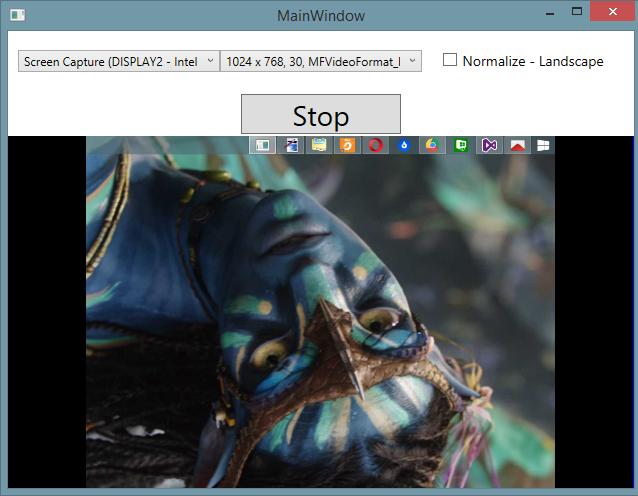Click the blue circular flame icon in captured taskbar
Image resolution: width=638 pixels, height=496 pixels.
tap(404, 145)
